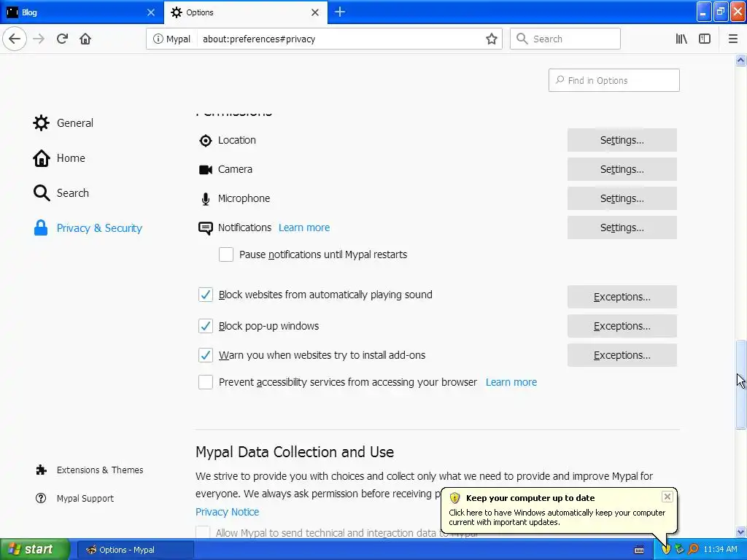Screen dimensions: 747x560
Task: Go back using the back arrow
Action: click(x=15, y=39)
